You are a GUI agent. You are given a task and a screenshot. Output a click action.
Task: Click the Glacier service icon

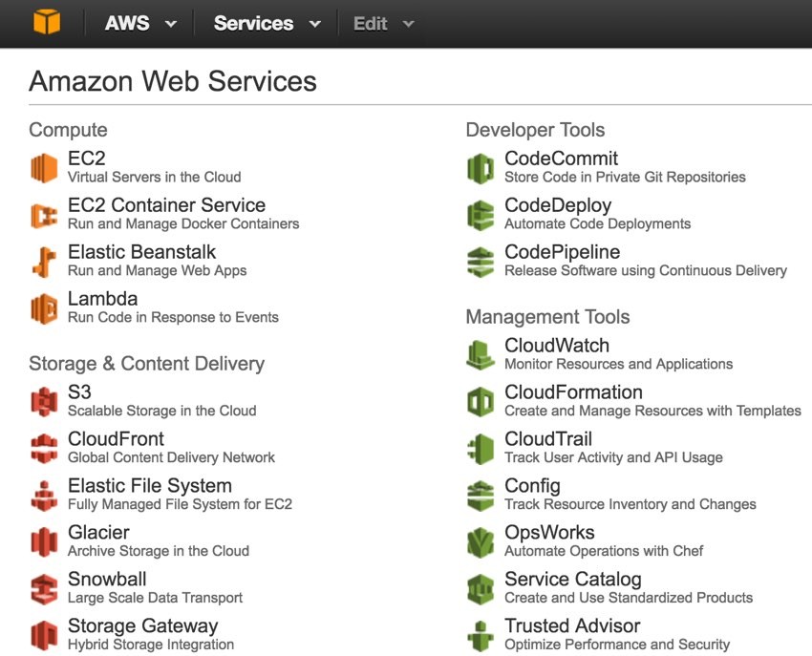coord(44,542)
